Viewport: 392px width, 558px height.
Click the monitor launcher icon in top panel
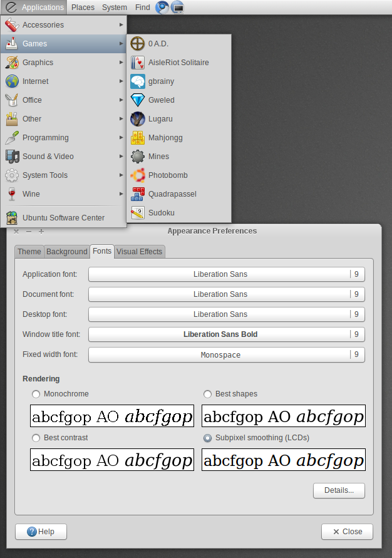point(177,8)
